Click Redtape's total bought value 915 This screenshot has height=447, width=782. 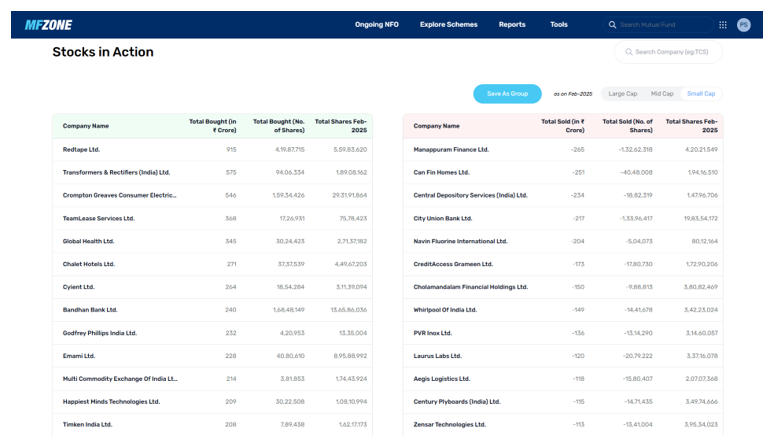click(x=231, y=150)
